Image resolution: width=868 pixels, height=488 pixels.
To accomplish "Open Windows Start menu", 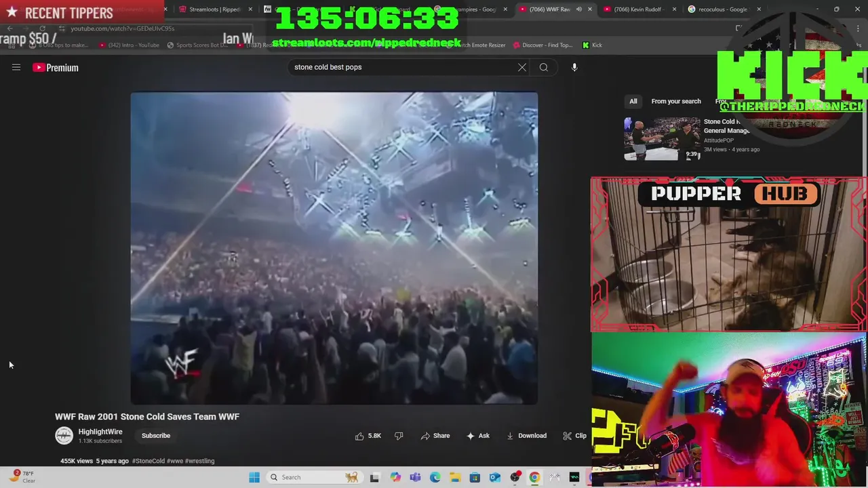I will [254, 477].
